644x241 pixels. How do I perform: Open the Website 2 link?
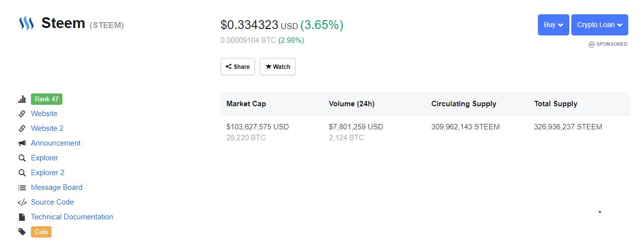click(47, 128)
